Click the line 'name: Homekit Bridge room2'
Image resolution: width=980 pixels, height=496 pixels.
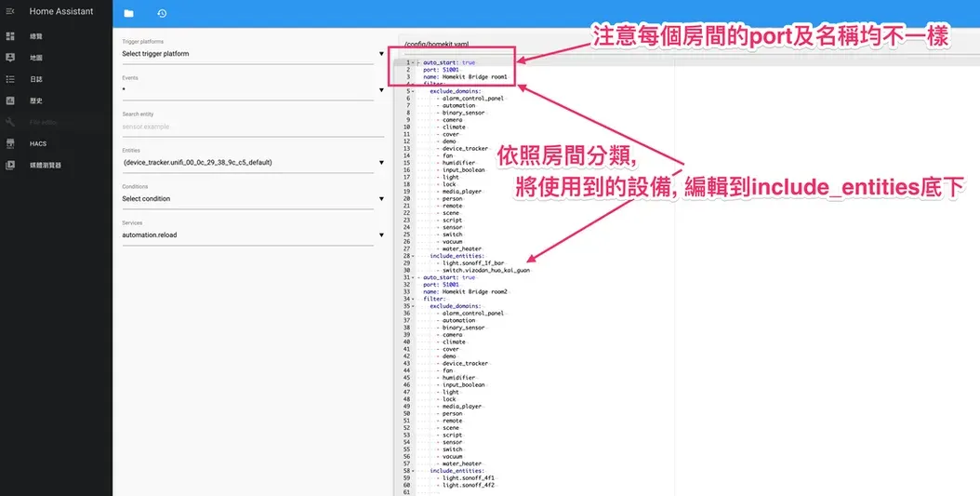(x=465, y=291)
